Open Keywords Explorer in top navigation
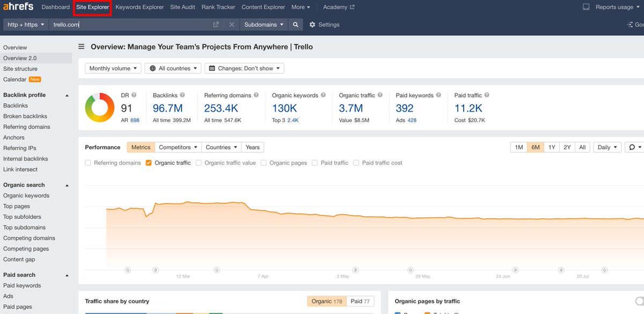This screenshot has height=314, width=644. tap(140, 7)
